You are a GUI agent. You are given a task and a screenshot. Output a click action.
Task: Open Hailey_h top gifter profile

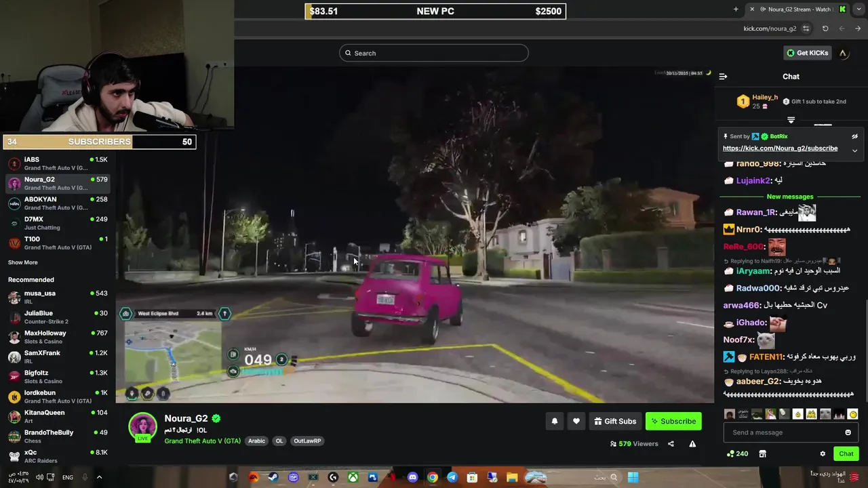tap(765, 97)
